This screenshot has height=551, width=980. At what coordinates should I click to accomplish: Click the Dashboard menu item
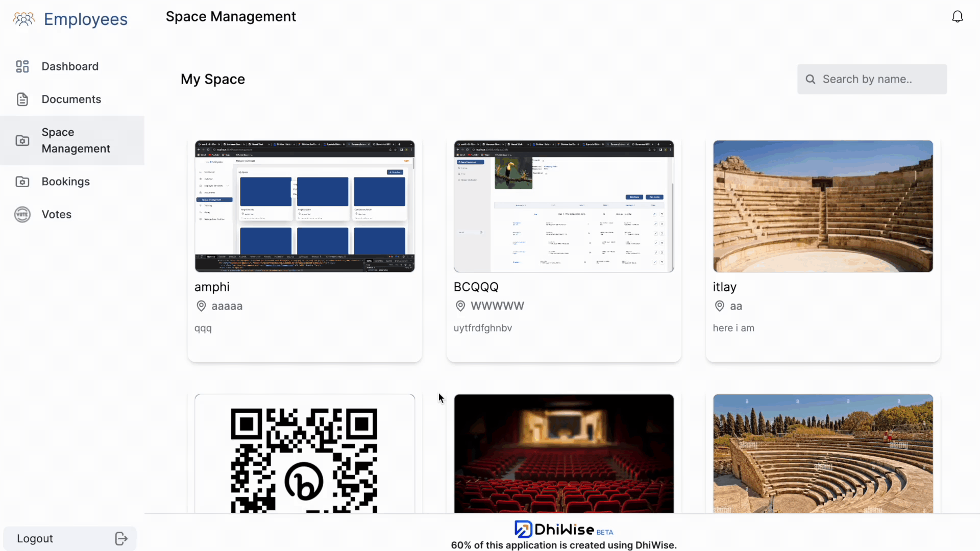pyautogui.click(x=70, y=66)
